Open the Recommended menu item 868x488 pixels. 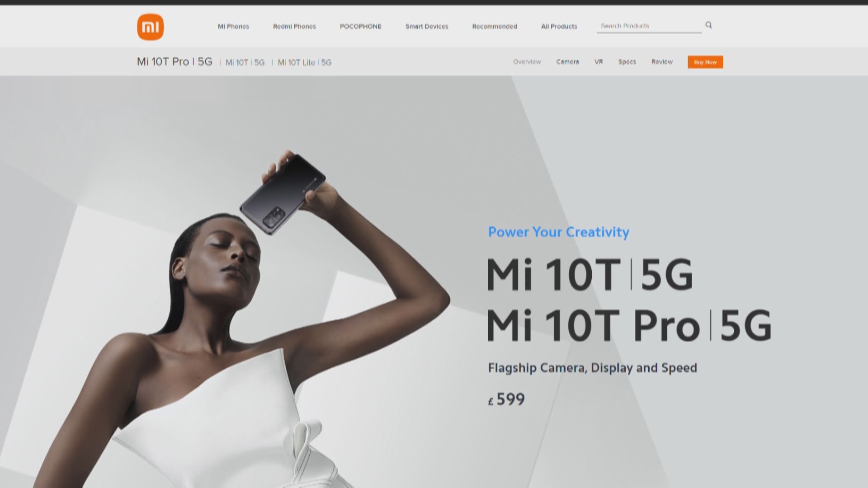click(x=494, y=27)
